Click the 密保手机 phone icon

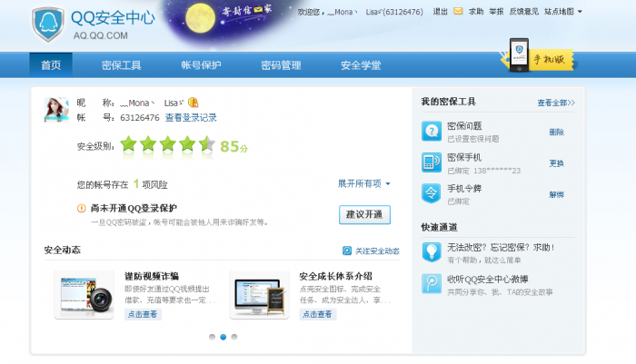(x=432, y=162)
